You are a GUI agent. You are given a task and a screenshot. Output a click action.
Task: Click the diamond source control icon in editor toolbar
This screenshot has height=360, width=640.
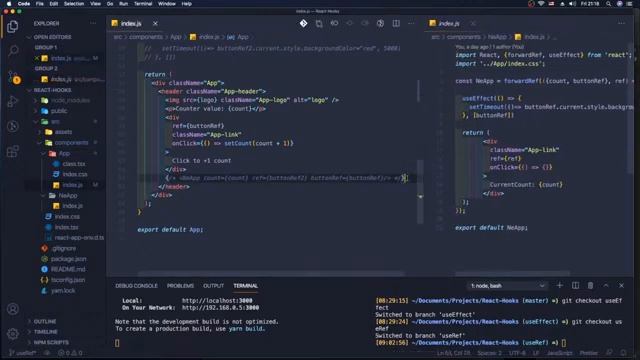point(303,23)
